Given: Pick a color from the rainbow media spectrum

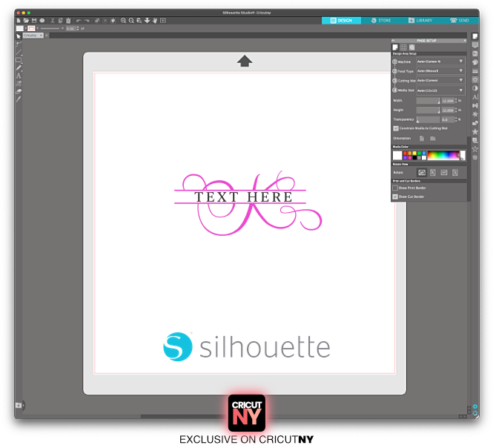Looking at the screenshot, I should point(443,155).
